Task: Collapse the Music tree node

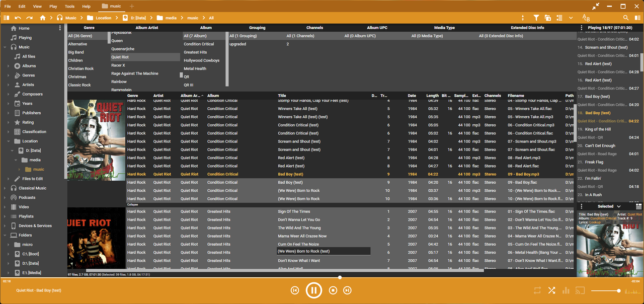Action: 5,47
